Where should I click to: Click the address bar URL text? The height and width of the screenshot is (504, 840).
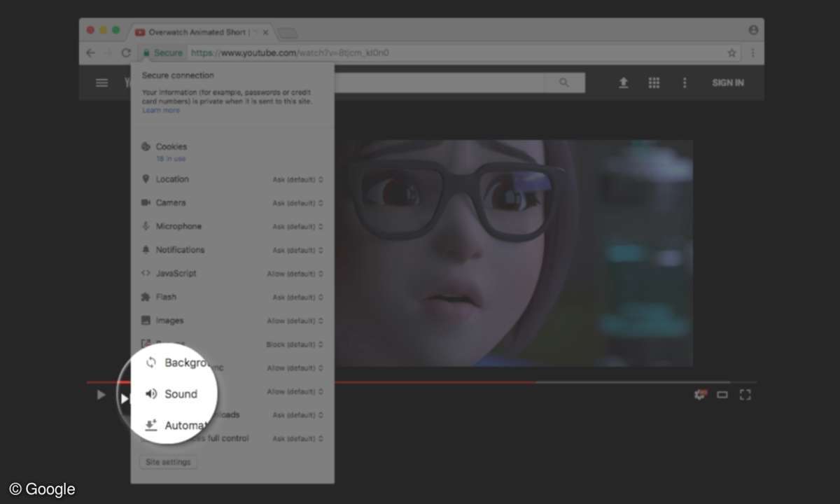[x=290, y=53]
